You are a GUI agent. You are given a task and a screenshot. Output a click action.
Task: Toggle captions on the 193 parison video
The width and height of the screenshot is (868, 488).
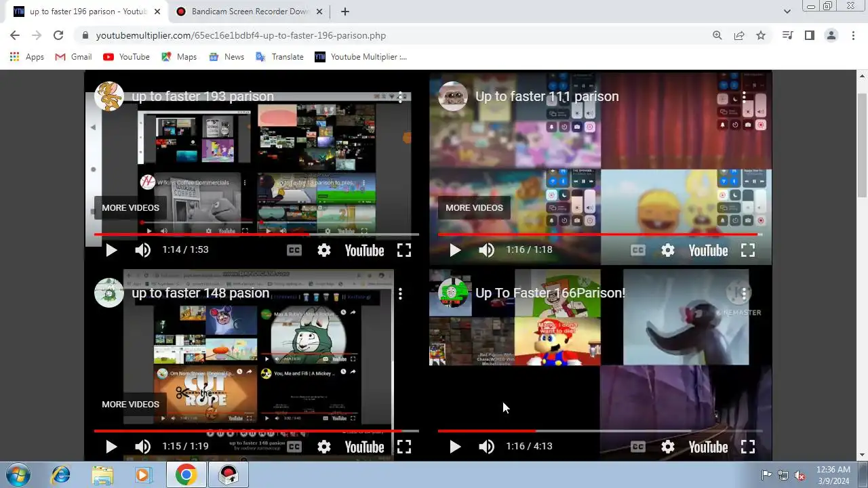pyautogui.click(x=294, y=250)
